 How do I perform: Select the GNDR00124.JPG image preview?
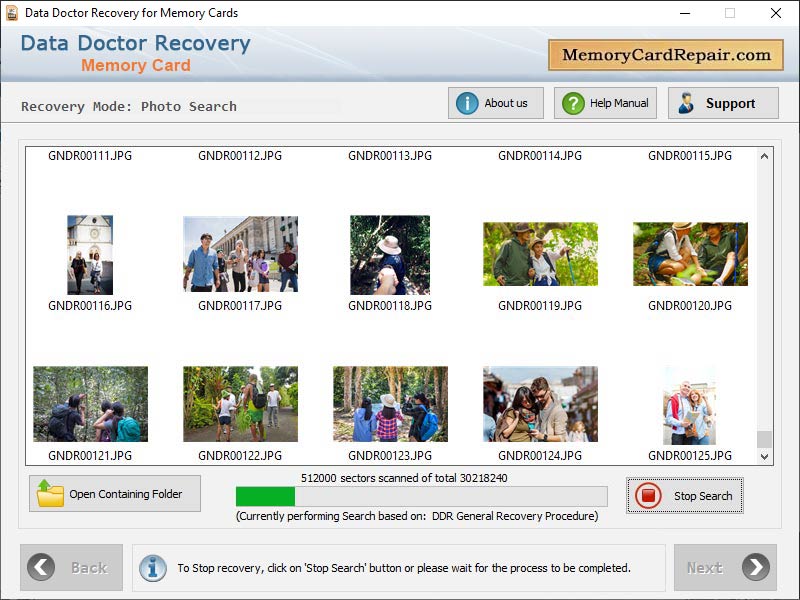(x=540, y=402)
